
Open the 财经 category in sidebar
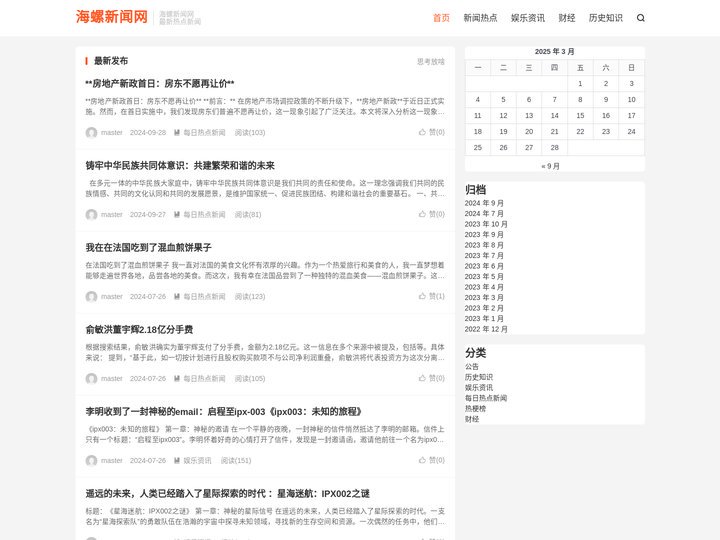click(x=472, y=419)
